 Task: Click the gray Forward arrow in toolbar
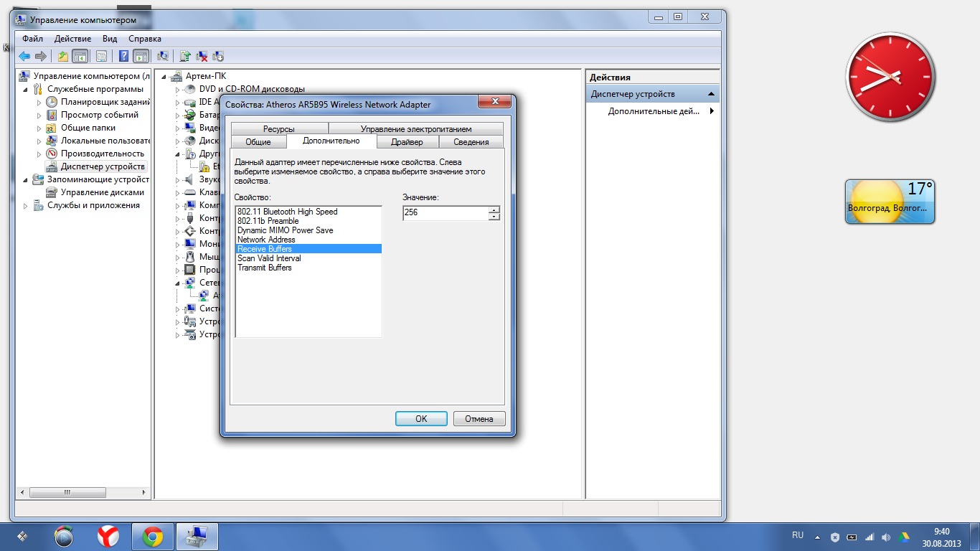coord(41,56)
